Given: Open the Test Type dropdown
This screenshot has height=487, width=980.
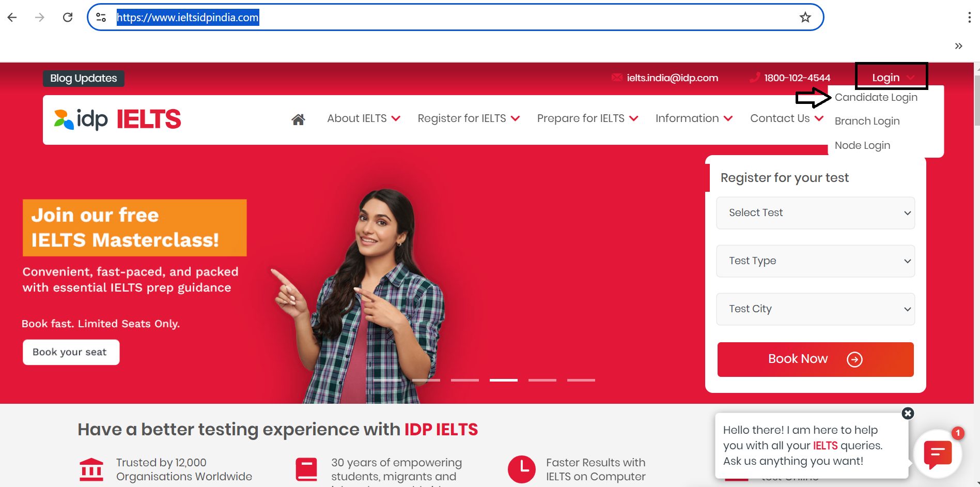Looking at the screenshot, I should [x=815, y=261].
